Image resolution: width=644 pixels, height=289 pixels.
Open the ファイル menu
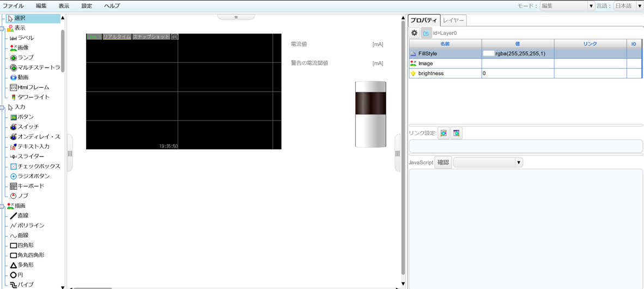[x=13, y=6]
